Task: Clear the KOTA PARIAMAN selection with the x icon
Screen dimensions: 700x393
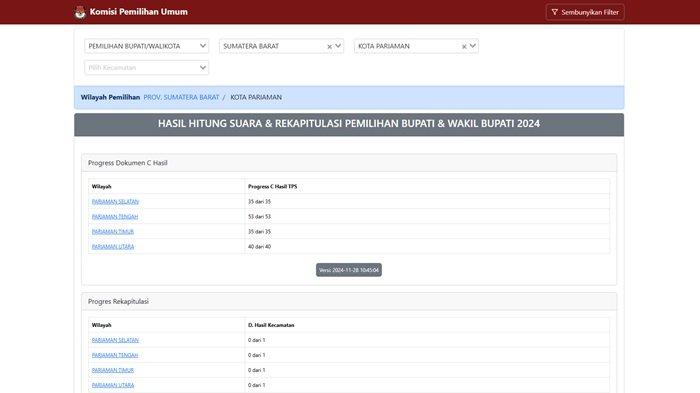Action: click(464, 46)
